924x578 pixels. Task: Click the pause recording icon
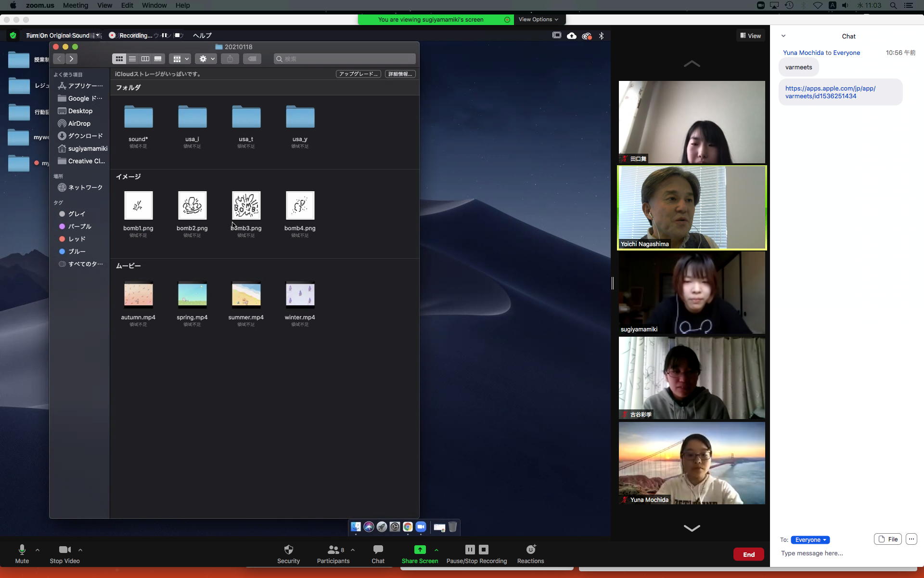470,550
